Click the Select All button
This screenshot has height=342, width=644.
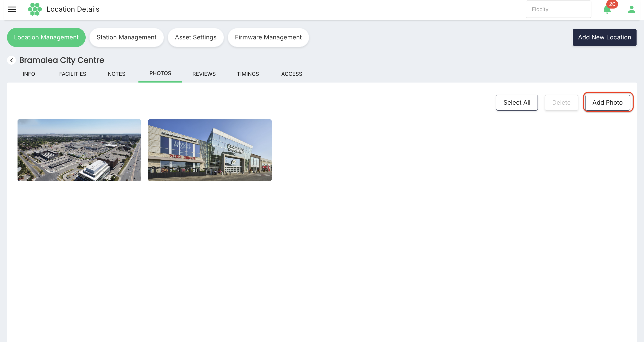pos(517,103)
